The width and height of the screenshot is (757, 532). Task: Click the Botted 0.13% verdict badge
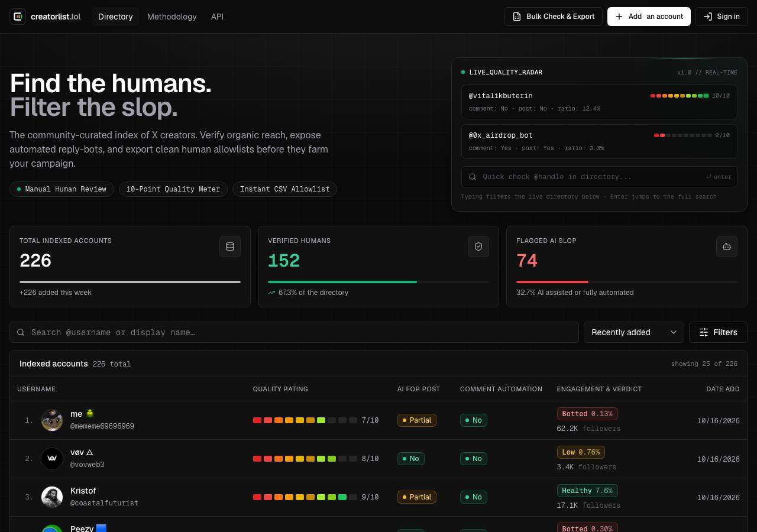tap(587, 414)
